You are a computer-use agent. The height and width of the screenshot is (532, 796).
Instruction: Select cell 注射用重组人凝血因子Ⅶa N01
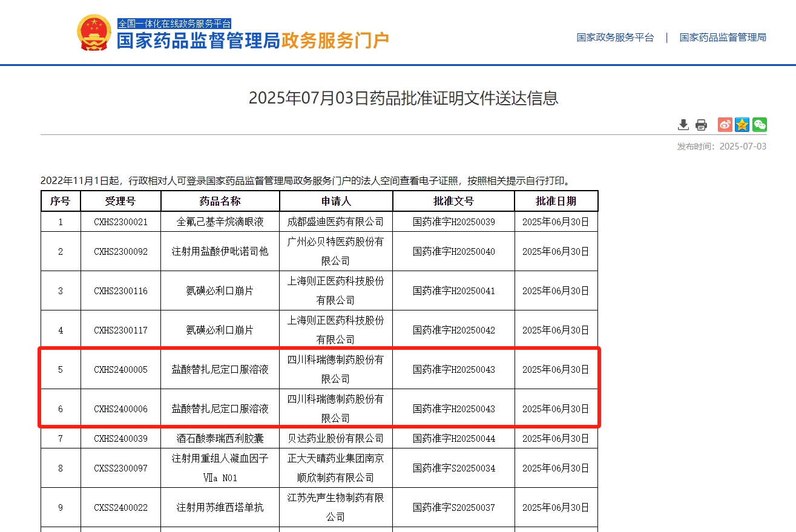220,468
